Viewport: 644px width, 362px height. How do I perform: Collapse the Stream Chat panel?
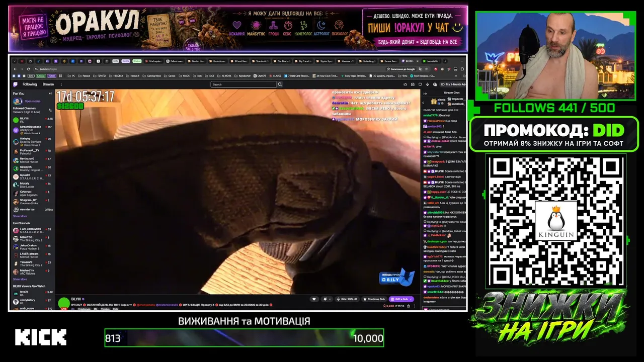tap(425, 93)
